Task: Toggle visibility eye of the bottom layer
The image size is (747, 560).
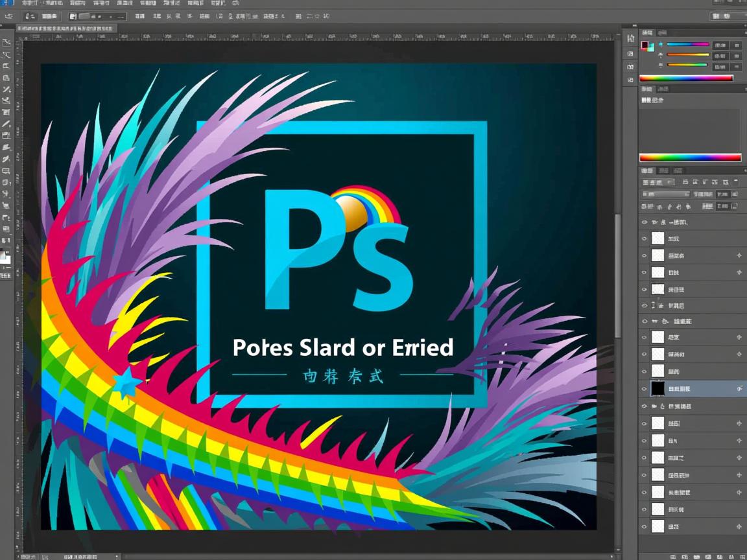Action: [x=644, y=526]
